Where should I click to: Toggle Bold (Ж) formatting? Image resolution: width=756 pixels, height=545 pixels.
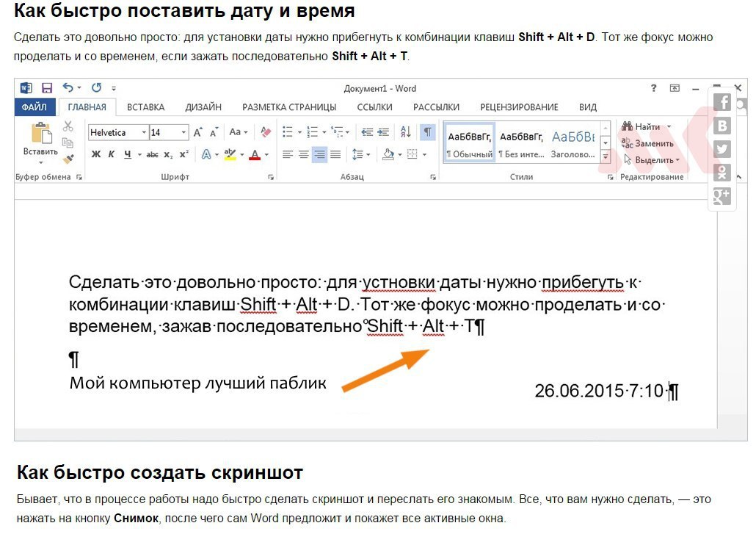[96, 154]
